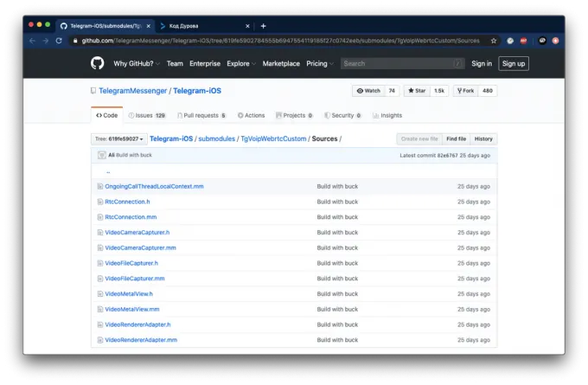Click the GitHub search input field
Screen dimensions: 588x385
(398, 63)
